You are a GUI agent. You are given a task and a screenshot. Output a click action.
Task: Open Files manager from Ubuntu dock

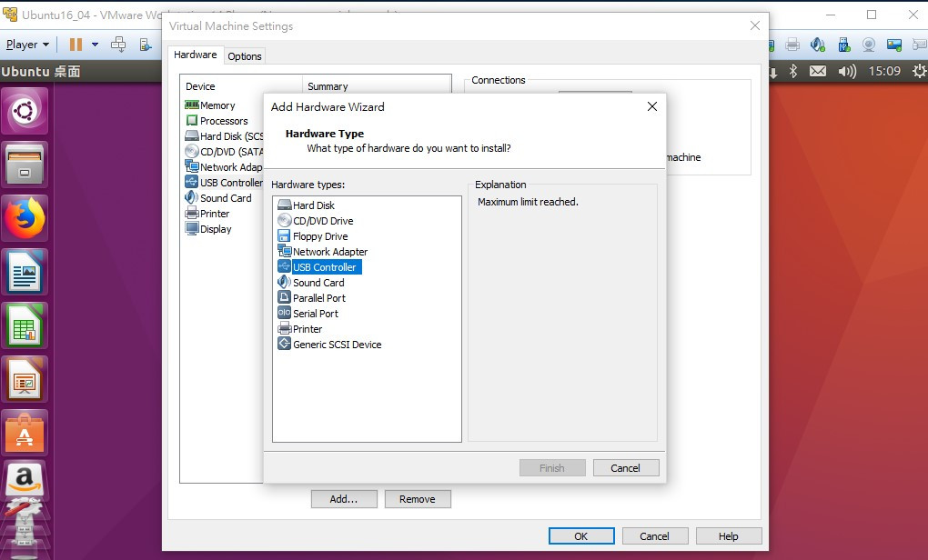tap(25, 165)
